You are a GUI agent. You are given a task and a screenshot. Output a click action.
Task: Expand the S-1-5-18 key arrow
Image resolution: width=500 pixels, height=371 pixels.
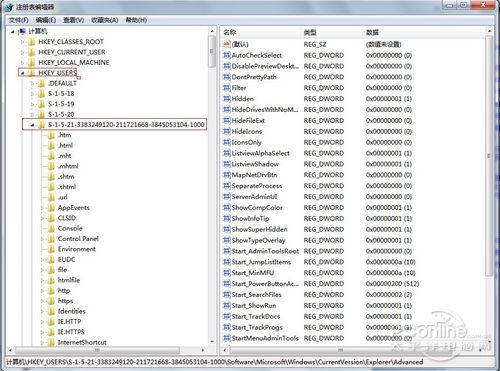click(32, 94)
